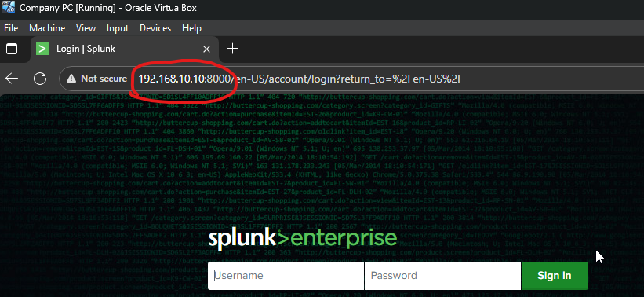Screen dimensions: 644x297
Task: Click the address bar URL text
Action: tap(302, 79)
